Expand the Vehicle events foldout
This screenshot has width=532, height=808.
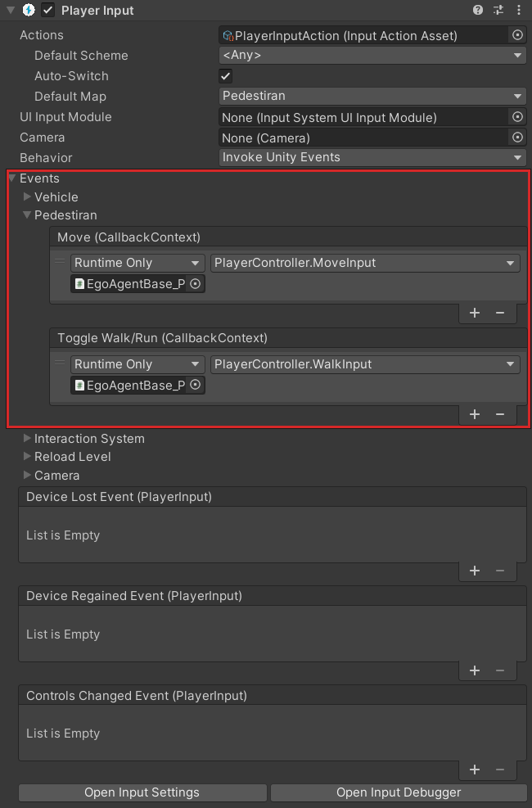click(27, 196)
